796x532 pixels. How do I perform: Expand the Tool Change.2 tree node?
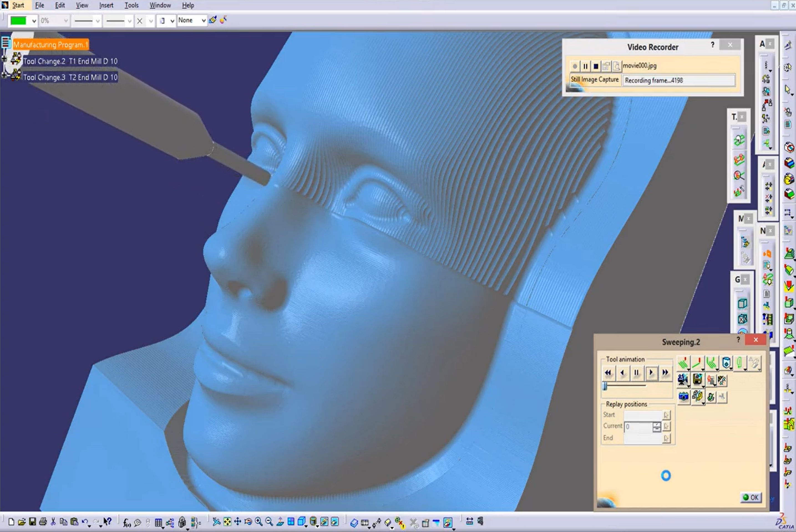pyautogui.click(x=4, y=59)
